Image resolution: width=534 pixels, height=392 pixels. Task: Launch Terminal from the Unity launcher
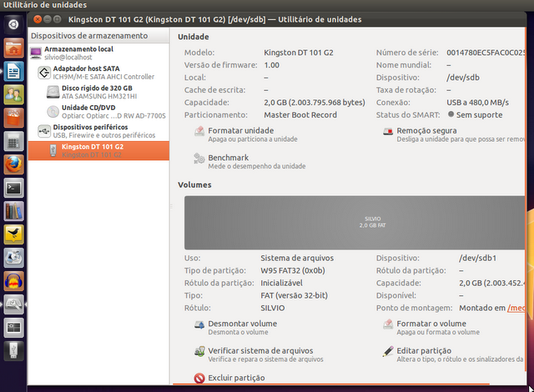[x=13, y=188]
